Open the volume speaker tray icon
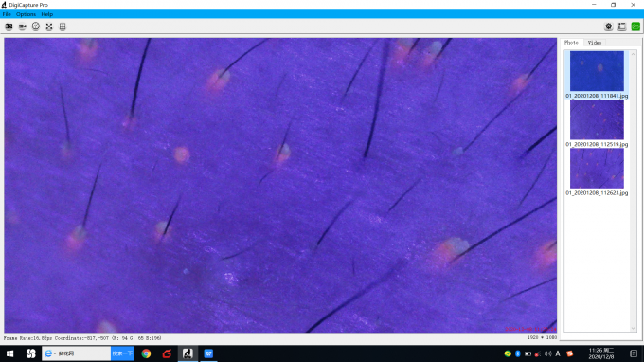644x362 pixels. pyautogui.click(x=548, y=353)
